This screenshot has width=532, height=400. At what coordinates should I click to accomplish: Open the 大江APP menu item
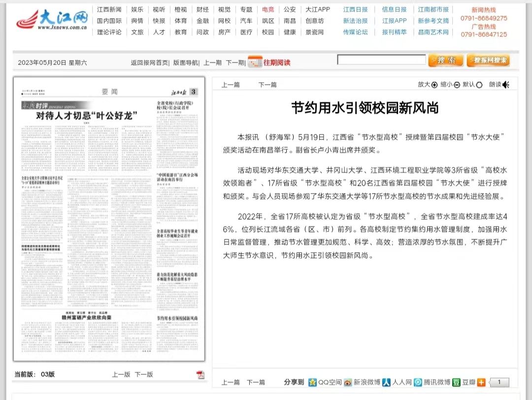(x=318, y=9)
